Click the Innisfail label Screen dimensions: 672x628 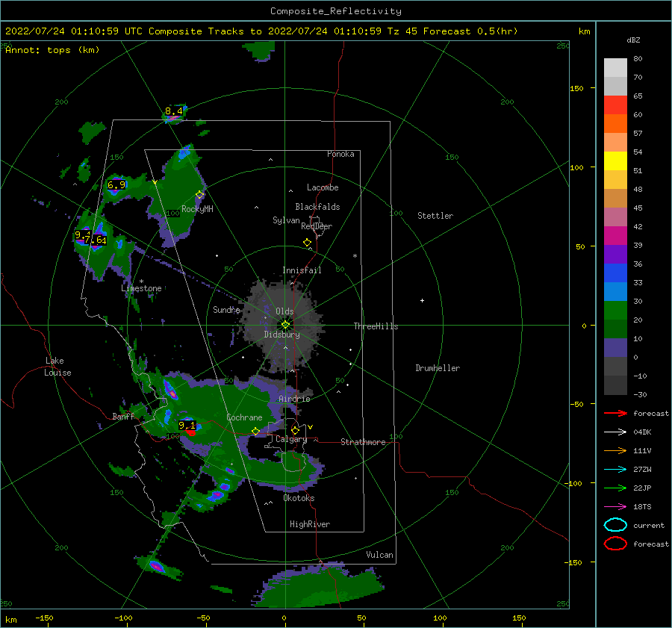click(x=302, y=270)
